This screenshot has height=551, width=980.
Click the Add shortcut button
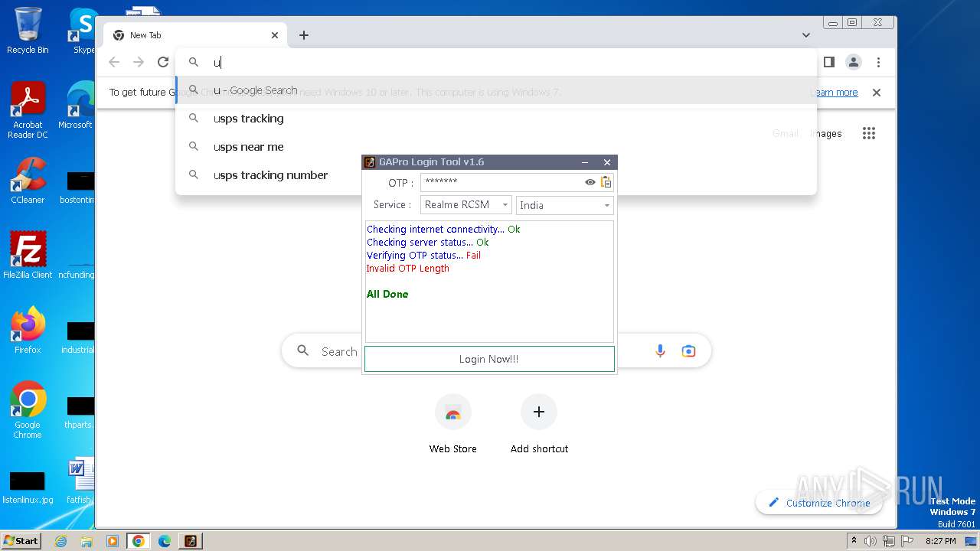[539, 425]
